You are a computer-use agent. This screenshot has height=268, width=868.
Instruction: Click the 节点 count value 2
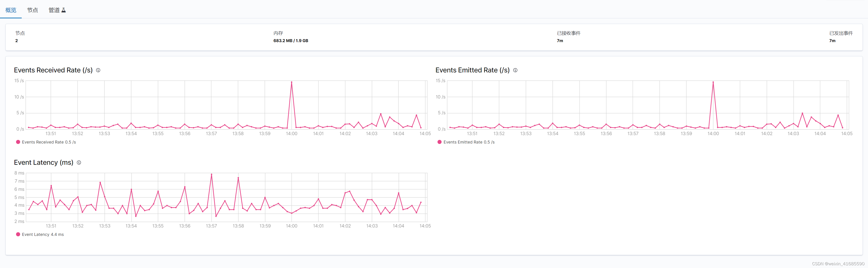tap(17, 41)
